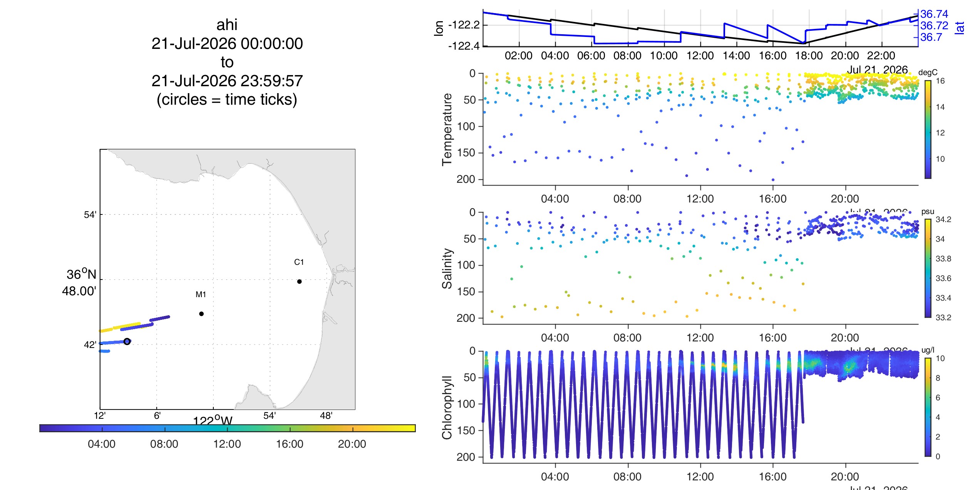Click the chlorophyll colorbar in ug/l
This screenshot has height=490, width=980.
[x=928, y=407]
